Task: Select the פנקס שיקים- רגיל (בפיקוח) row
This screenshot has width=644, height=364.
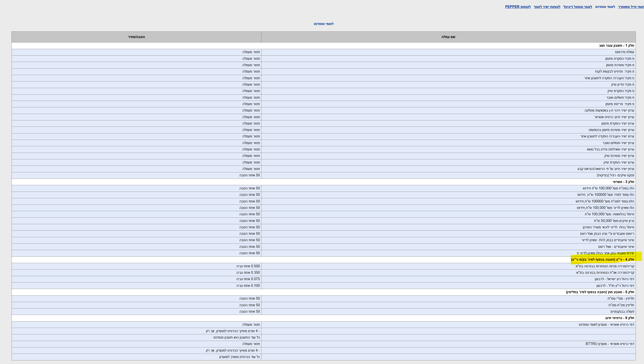Action: tap(615, 175)
